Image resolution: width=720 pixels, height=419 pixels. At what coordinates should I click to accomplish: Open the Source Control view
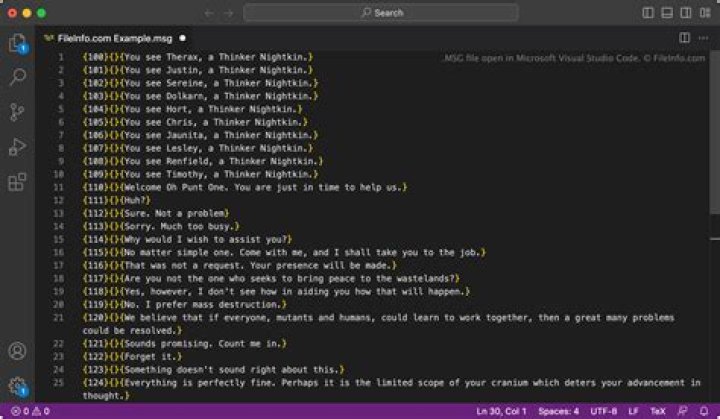tap(17, 112)
